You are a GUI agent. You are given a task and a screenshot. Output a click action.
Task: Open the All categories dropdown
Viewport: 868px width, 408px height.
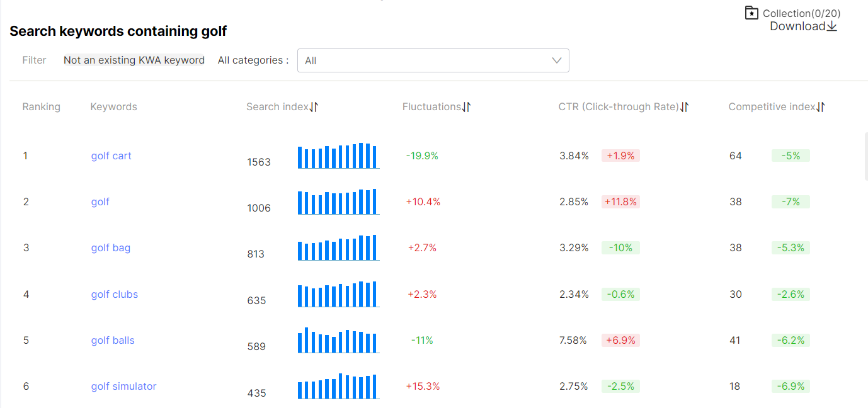pyautogui.click(x=433, y=60)
